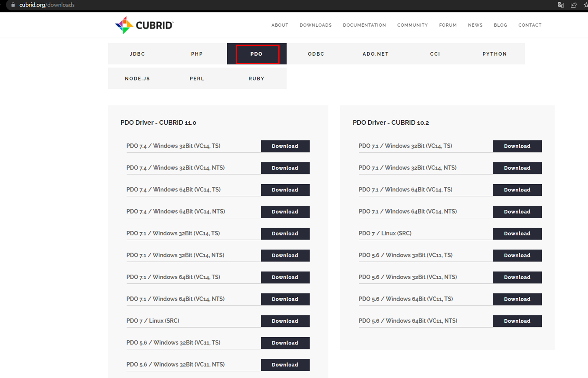
Task: Go to the FORUM page
Action: (448, 25)
